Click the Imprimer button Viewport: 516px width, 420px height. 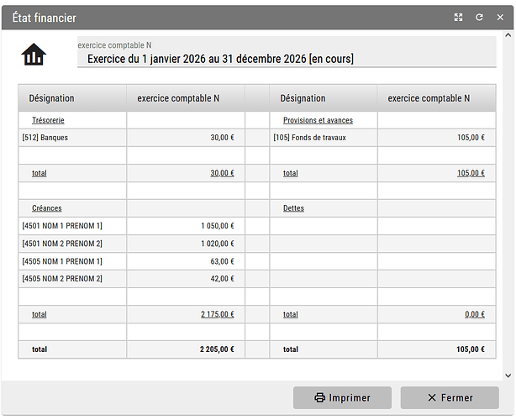tap(342, 397)
